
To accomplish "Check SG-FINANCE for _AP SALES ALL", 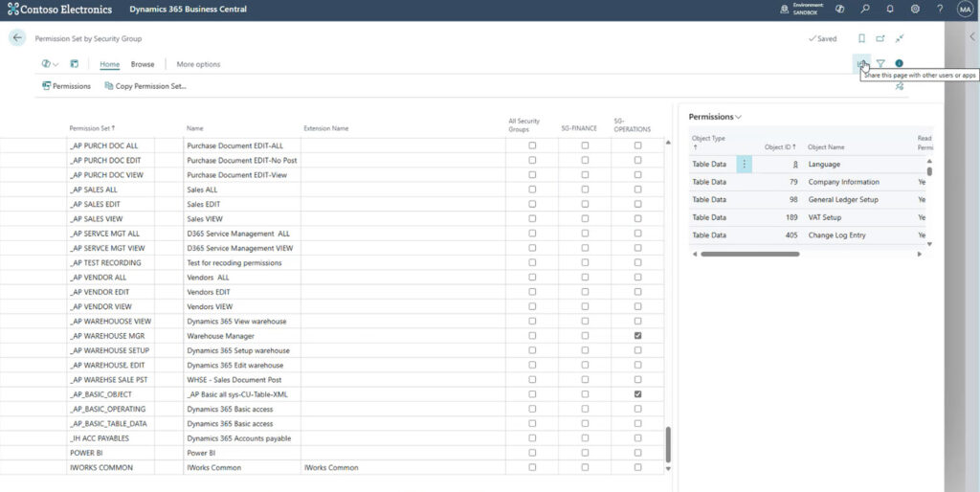I will tap(585, 189).
